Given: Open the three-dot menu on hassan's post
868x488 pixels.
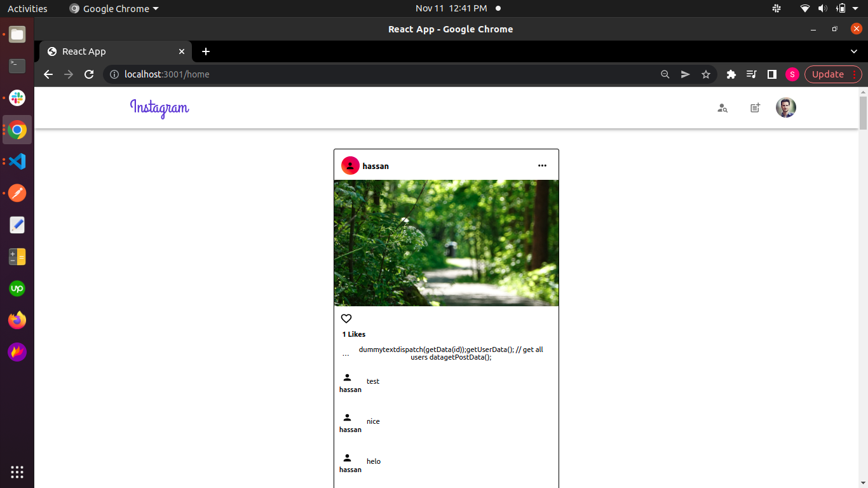Looking at the screenshot, I should click(x=542, y=166).
